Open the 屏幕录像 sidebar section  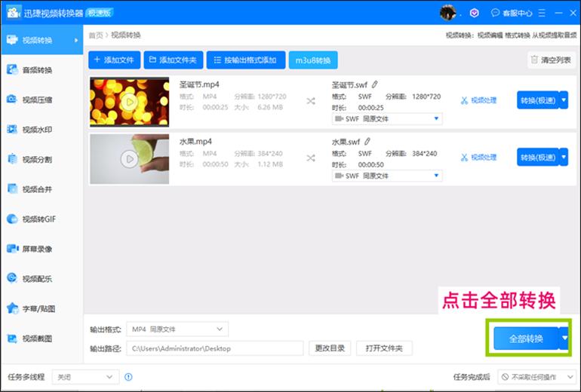(41, 249)
